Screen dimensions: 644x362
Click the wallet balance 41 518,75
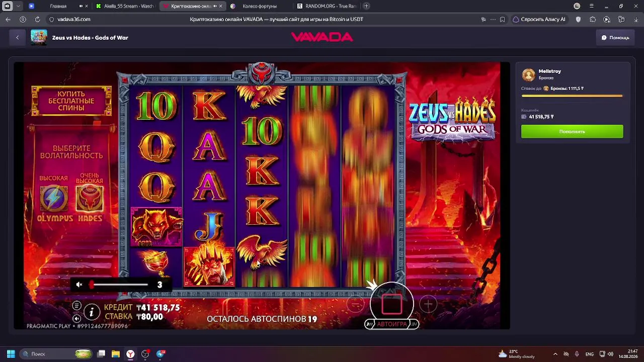coord(541,117)
